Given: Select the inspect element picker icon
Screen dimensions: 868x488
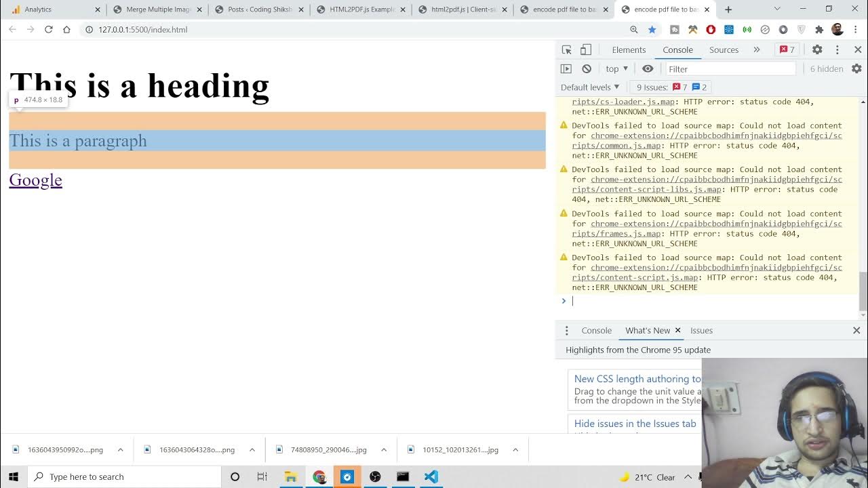Looking at the screenshot, I should point(567,49).
